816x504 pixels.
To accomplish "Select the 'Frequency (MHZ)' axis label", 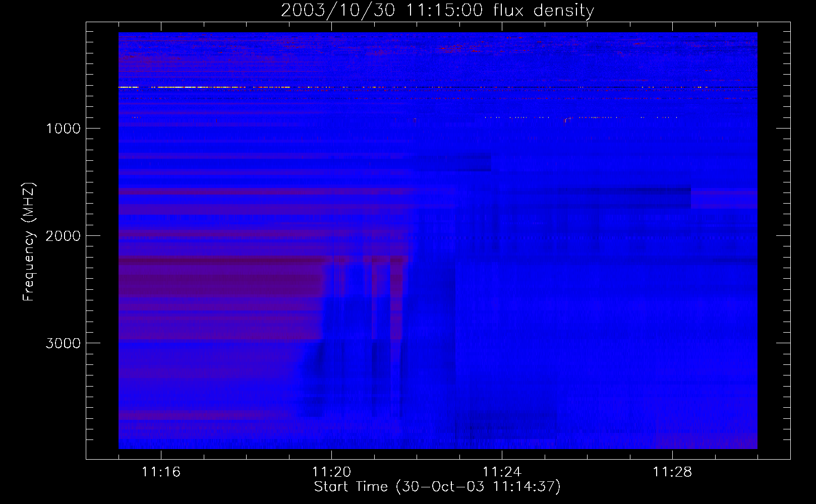I will pyautogui.click(x=29, y=242).
